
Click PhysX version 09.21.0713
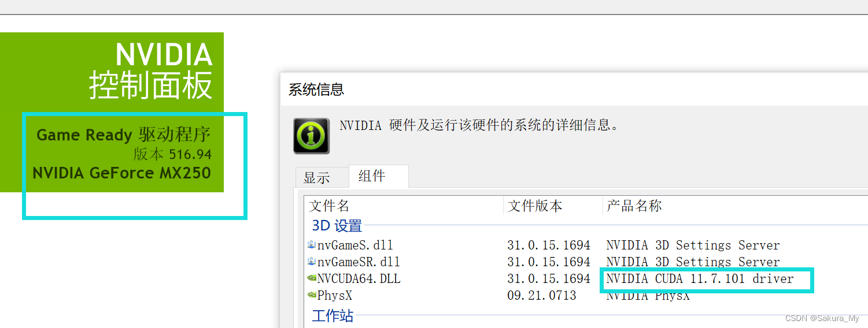[x=542, y=296]
